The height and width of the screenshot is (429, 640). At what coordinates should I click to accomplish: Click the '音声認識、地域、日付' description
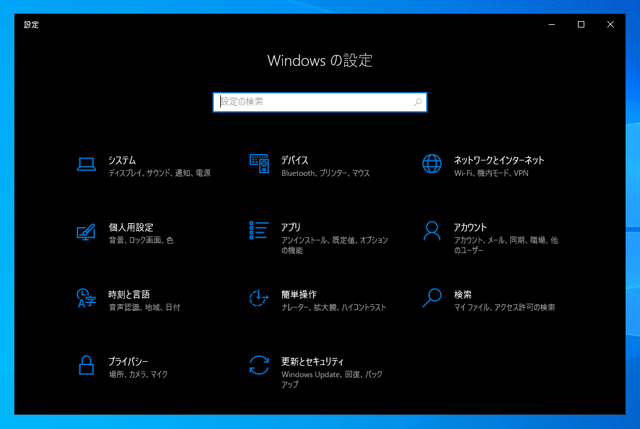(144, 307)
